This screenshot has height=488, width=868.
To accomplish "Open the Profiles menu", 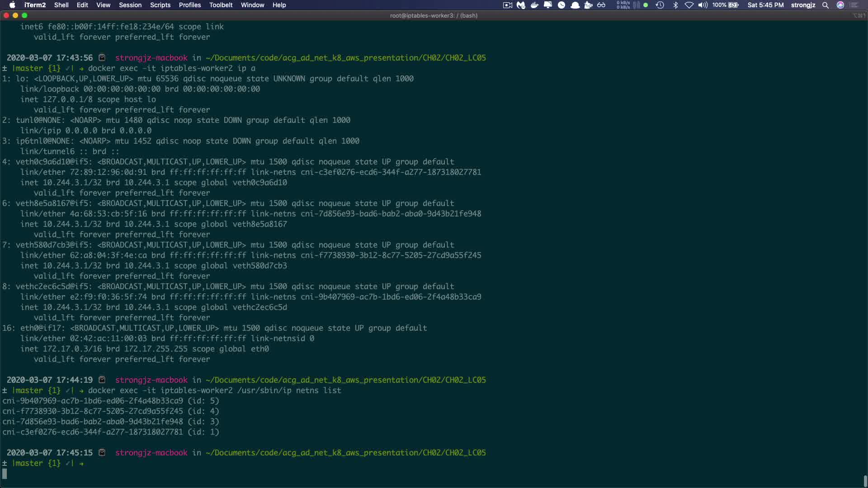I will (189, 5).
